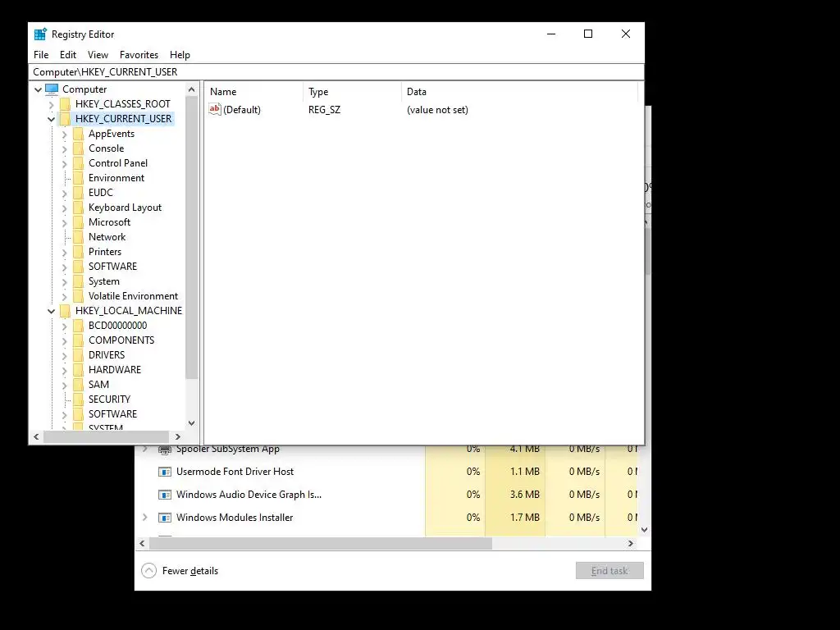Viewport: 840px width, 630px height.
Task: Click the DRIVERS folder icon
Action: (x=78, y=355)
